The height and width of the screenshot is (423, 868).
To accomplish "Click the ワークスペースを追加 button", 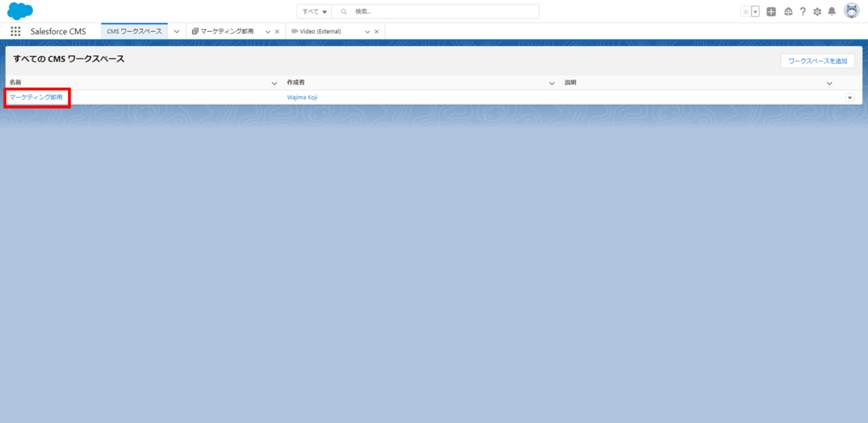I will (818, 61).
